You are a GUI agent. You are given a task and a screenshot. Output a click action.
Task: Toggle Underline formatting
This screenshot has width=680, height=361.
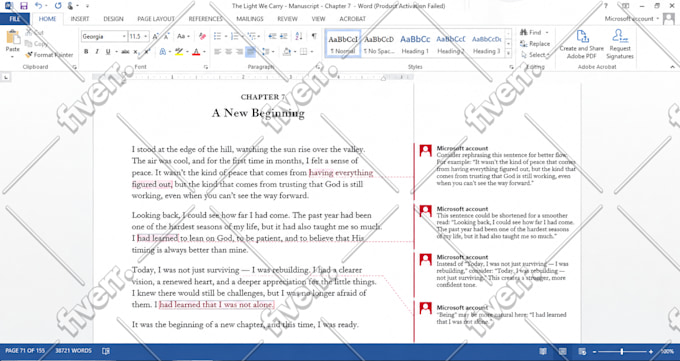(x=108, y=52)
